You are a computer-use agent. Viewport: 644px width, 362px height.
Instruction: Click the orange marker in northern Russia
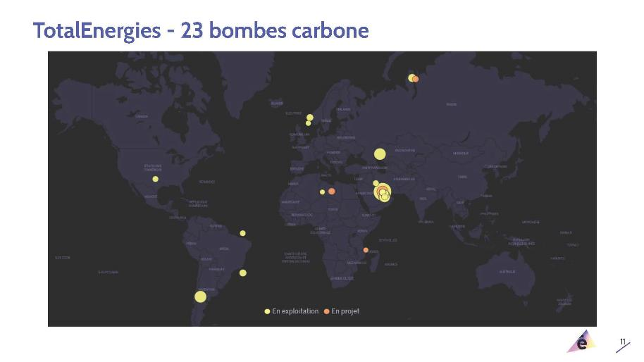coord(416,80)
